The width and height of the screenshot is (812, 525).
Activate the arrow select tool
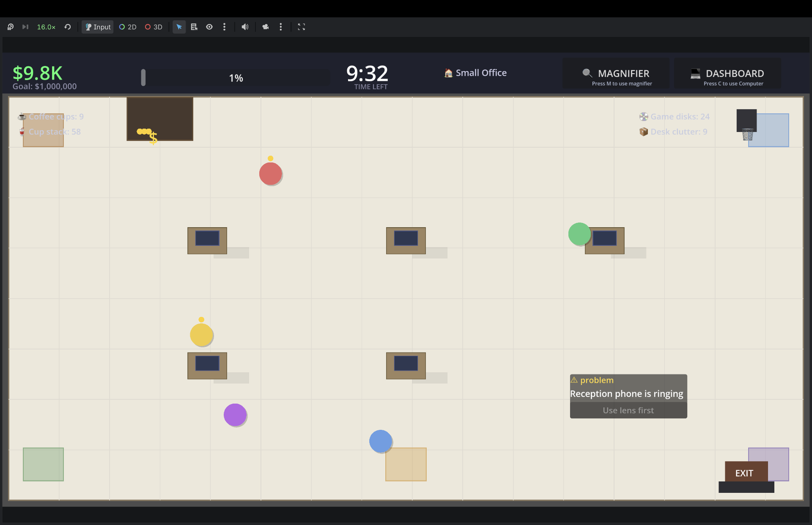(x=179, y=27)
